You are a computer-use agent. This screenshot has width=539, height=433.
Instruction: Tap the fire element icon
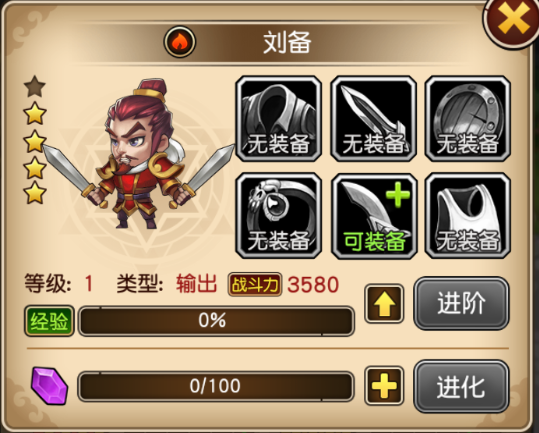coord(180,42)
